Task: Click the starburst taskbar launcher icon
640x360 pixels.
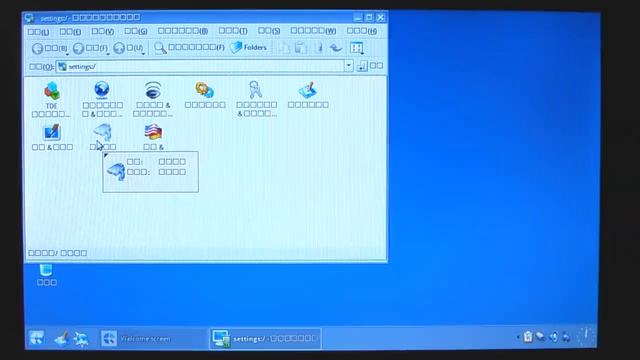Action: pos(81,338)
